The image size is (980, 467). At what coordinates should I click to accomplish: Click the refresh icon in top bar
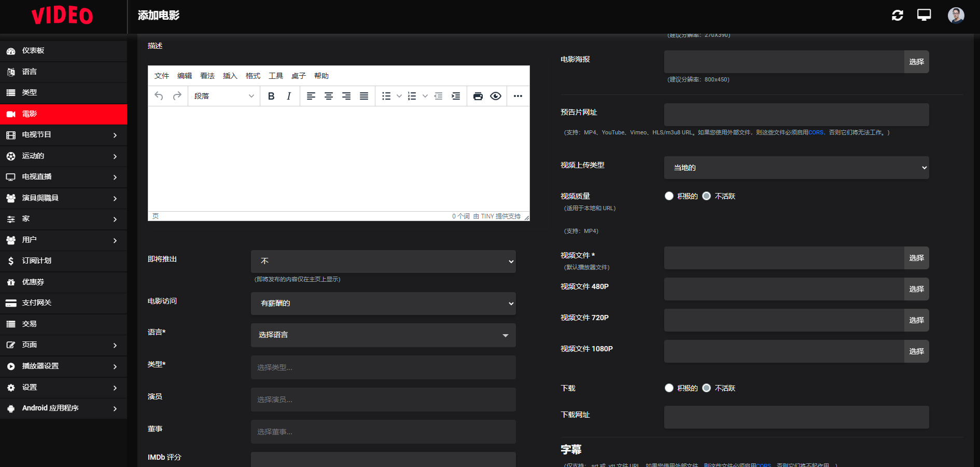coord(898,16)
